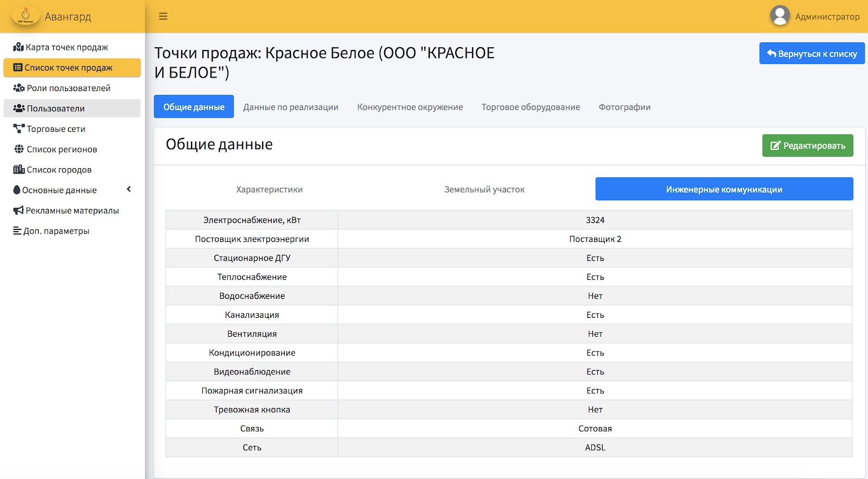Screen dimensions: 868x479
Task: Expand Основные данные submenu chevron
Action: [129, 189]
